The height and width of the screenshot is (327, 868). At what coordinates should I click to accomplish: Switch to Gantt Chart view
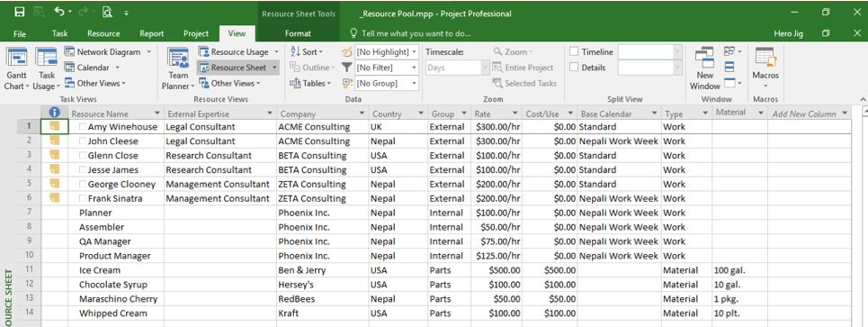16,69
